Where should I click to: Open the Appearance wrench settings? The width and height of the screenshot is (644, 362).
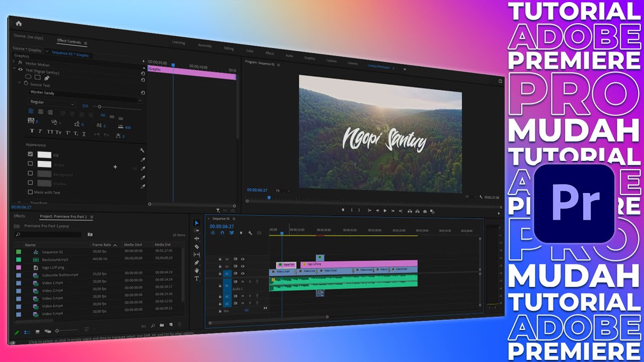(x=142, y=150)
